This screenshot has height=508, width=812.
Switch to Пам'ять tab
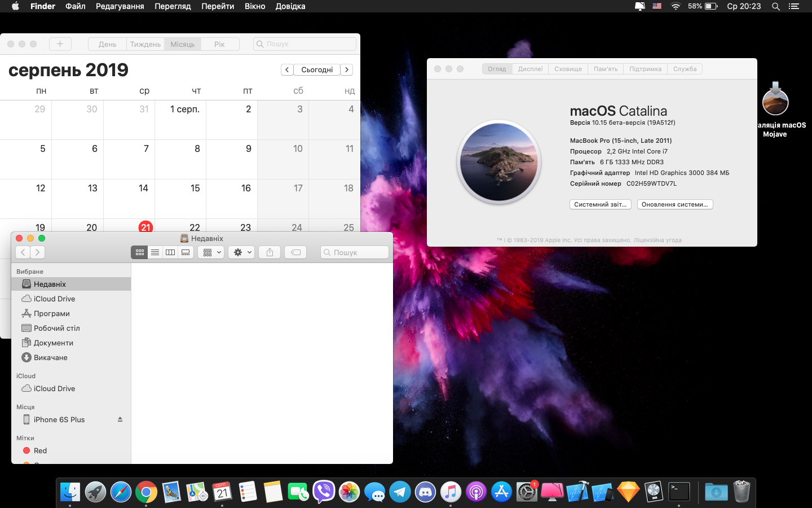(x=606, y=69)
